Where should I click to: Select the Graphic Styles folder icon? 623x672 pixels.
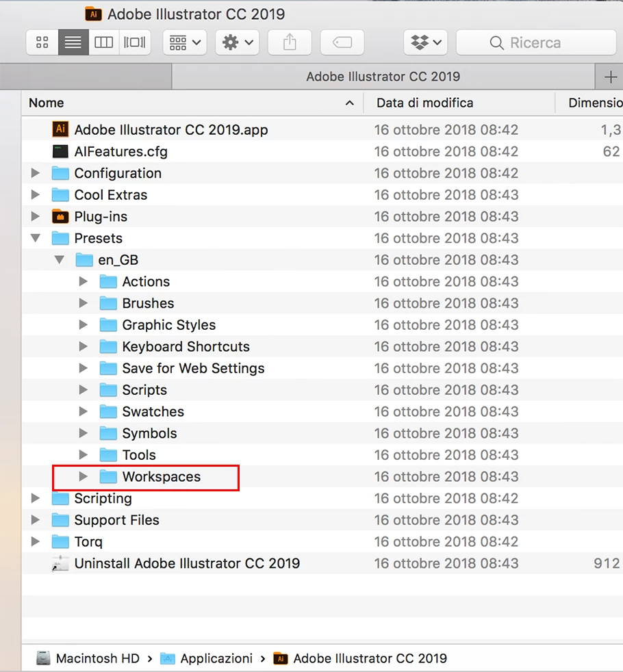point(108,325)
